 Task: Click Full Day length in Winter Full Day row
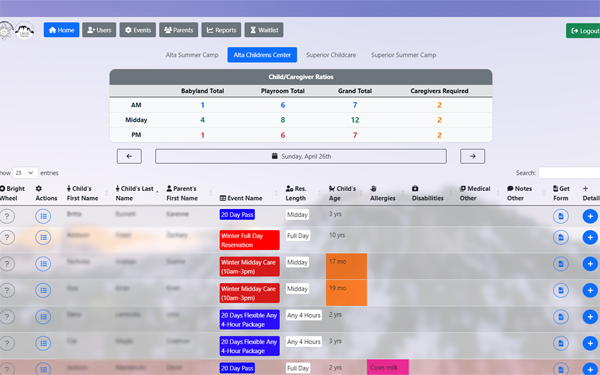[x=298, y=236]
